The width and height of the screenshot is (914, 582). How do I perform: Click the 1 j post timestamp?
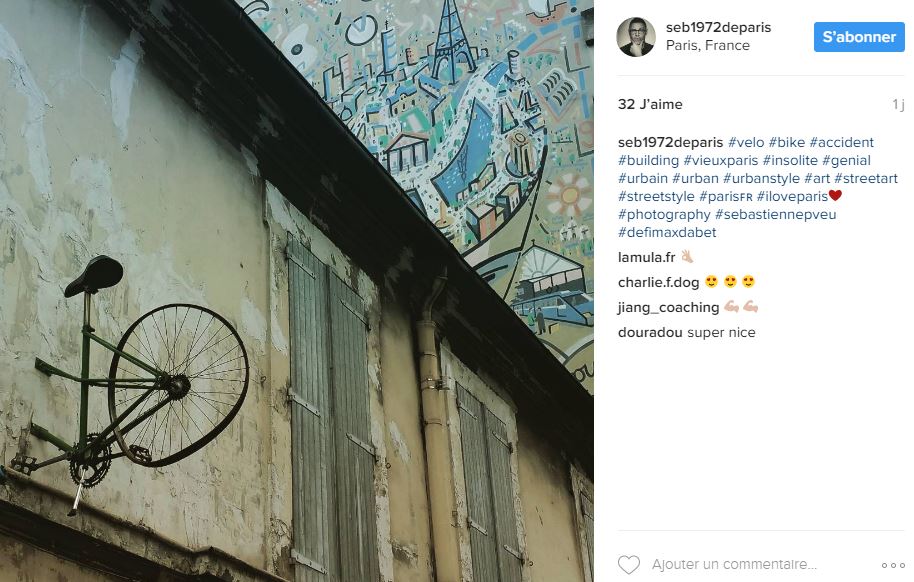tap(898, 104)
